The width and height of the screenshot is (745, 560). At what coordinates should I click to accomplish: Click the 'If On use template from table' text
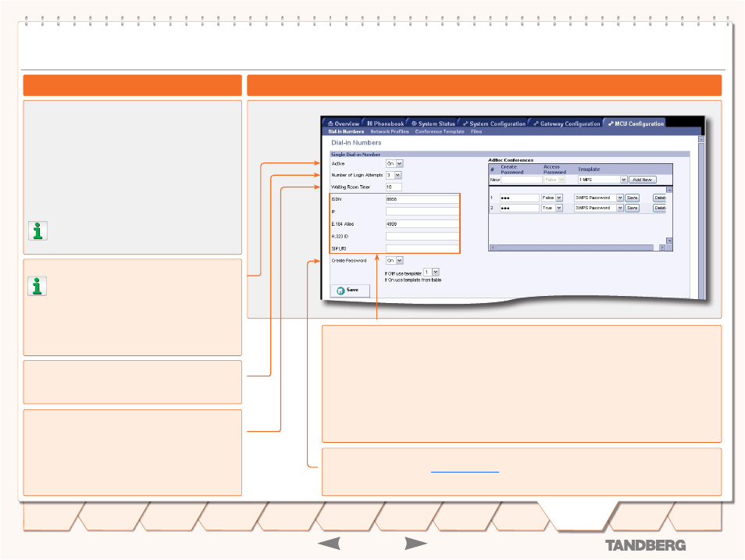pos(413,280)
